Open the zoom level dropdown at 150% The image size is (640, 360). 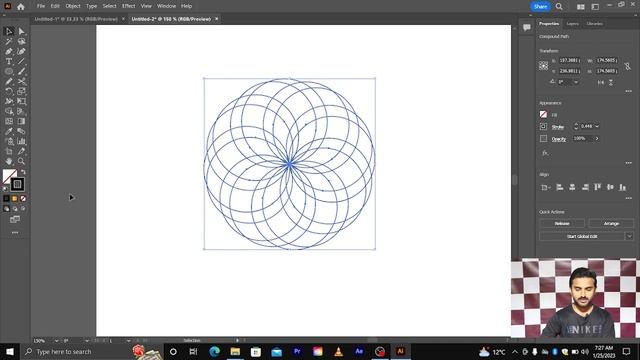56,341
